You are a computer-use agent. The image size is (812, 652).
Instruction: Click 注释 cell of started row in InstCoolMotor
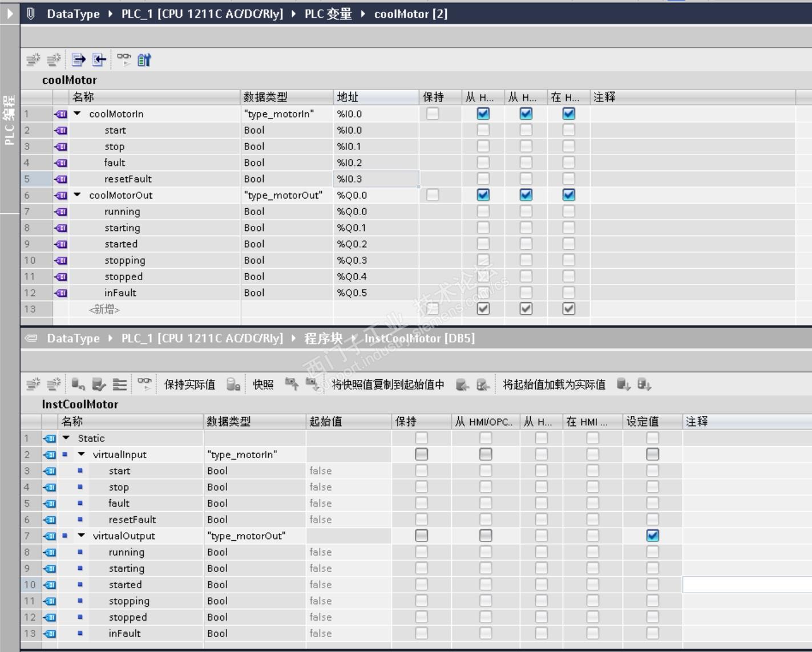coord(747,585)
